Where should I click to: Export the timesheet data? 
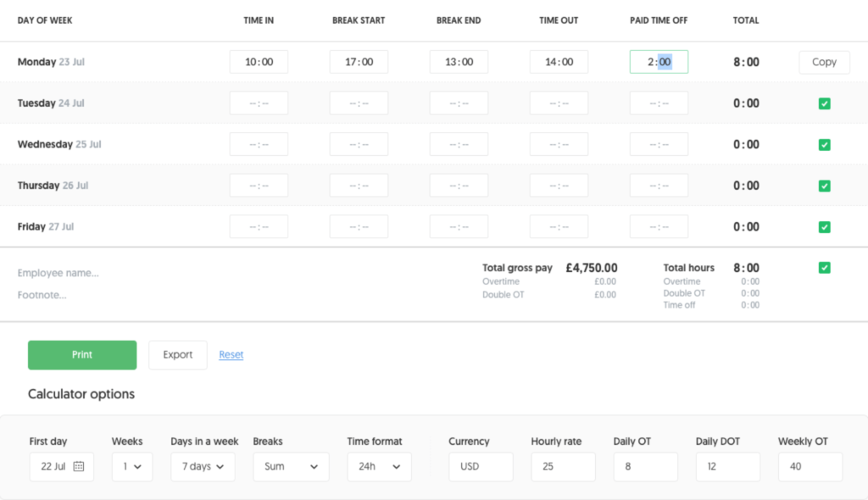click(x=177, y=355)
